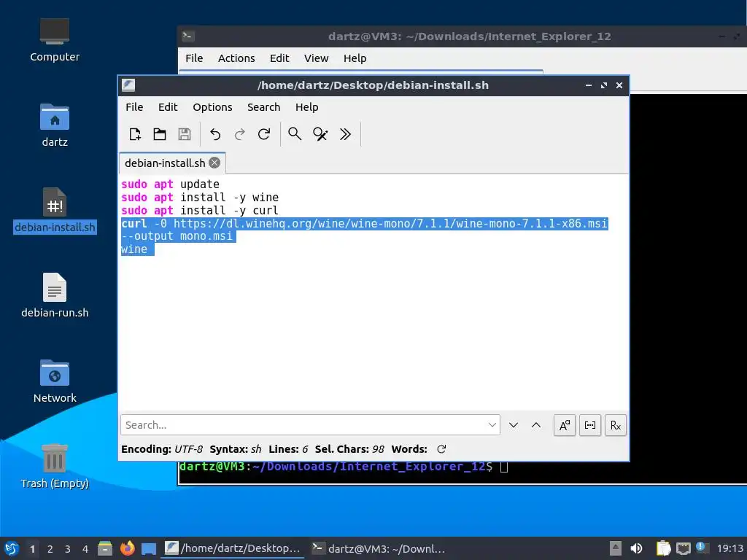Screen dimensions: 747x560
Task: Open terminal window's Help menu
Action: tap(355, 58)
